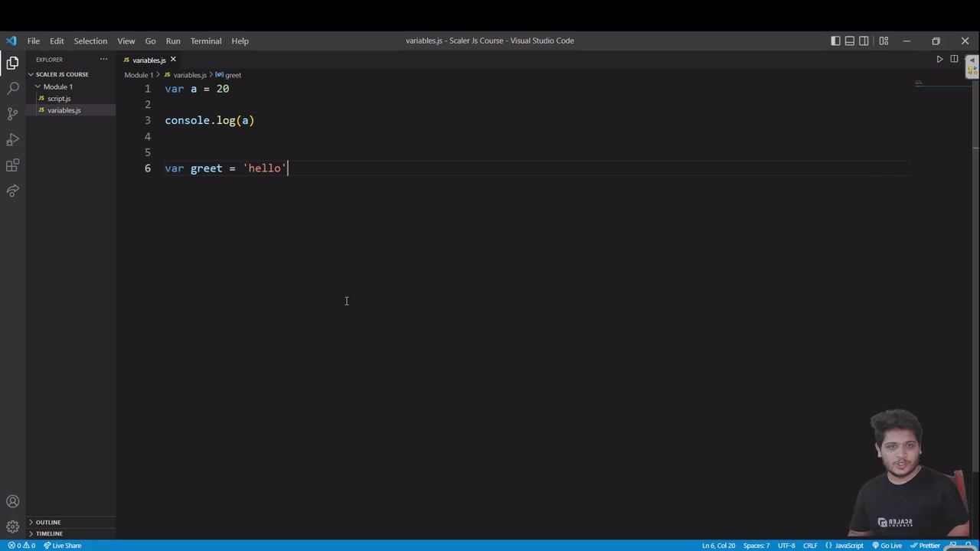Open the Live Share activity bar icon
This screenshot has height=551, width=980.
(x=12, y=191)
